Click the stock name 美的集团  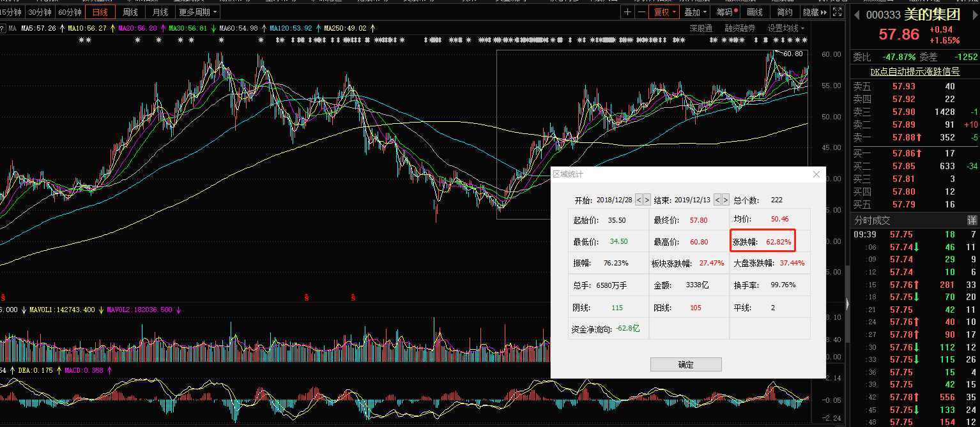pos(932,14)
